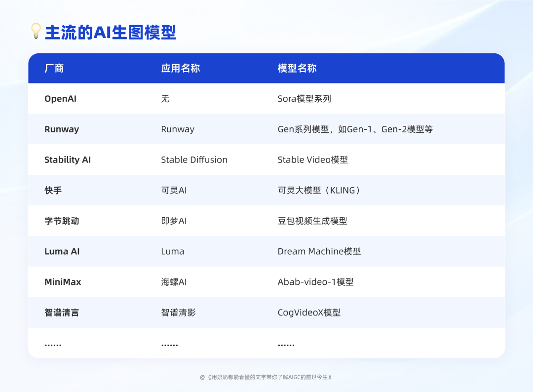Click the 无 application cell

point(165,99)
